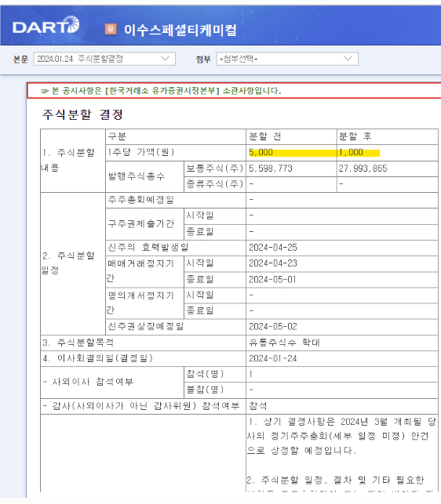Screen dimensions: 441x504
Task: Click the orange 유 market badge icon
Action: pyautogui.click(x=111, y=29)
